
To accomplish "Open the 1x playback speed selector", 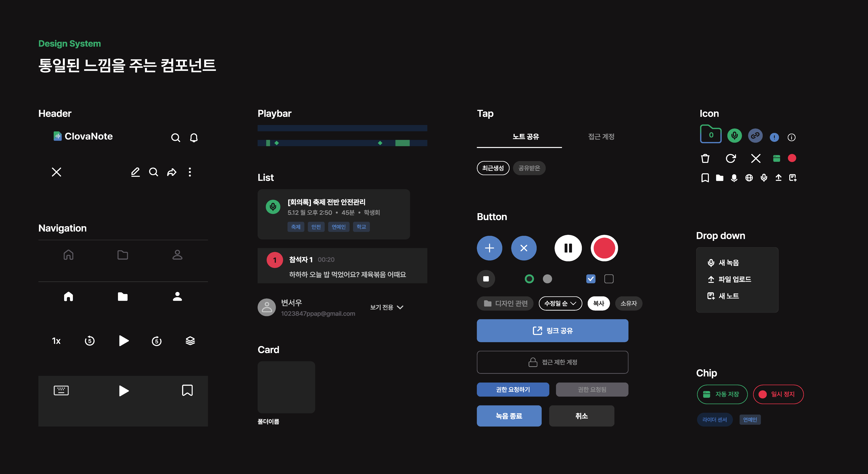I will point(56,341).
